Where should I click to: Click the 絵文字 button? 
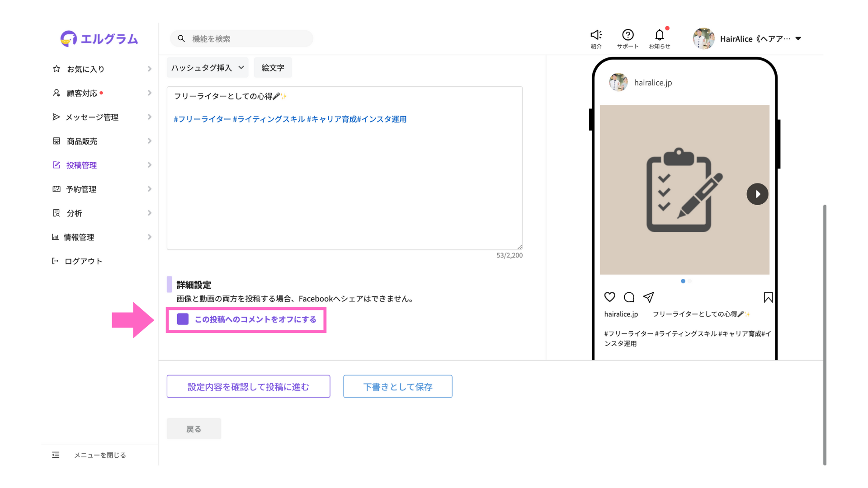[x=273, y=67]
